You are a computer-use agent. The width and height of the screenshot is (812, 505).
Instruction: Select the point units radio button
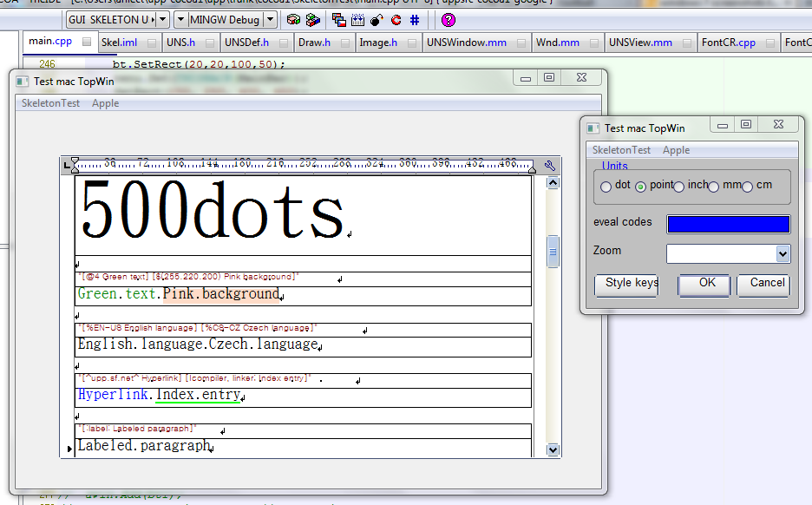(x=641, y=187)
